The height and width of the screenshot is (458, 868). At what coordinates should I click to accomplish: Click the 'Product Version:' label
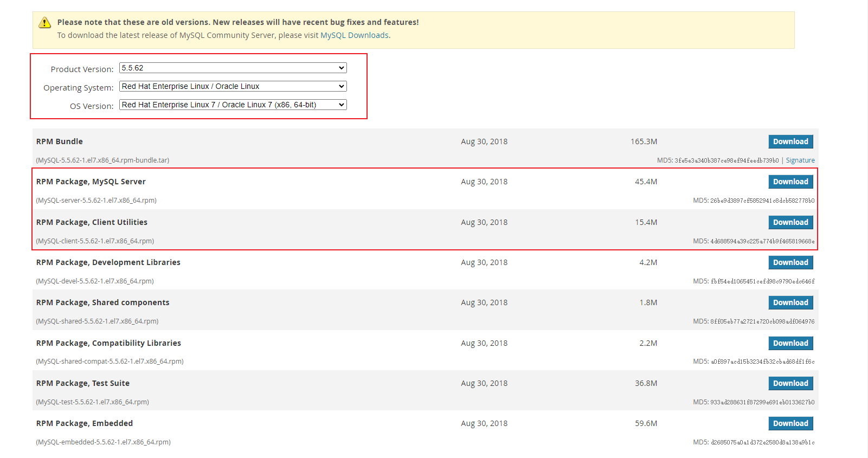82,69
